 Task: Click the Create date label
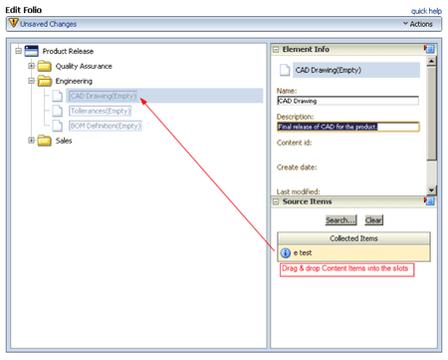[297, 167]
